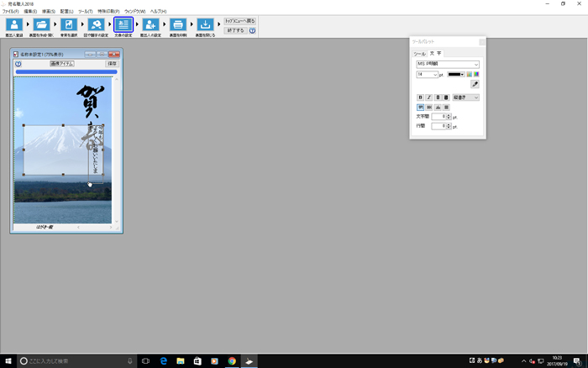Click the 終了する button

click(x=235, y=30)
